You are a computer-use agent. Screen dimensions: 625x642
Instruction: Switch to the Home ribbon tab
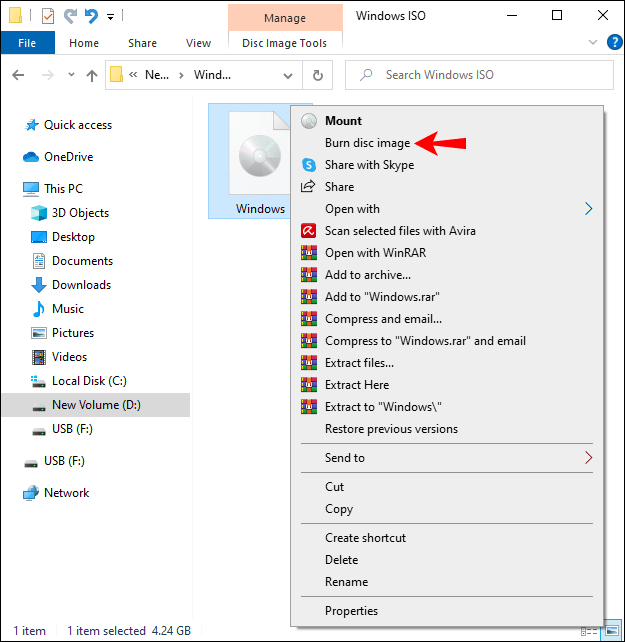[84, 43]
